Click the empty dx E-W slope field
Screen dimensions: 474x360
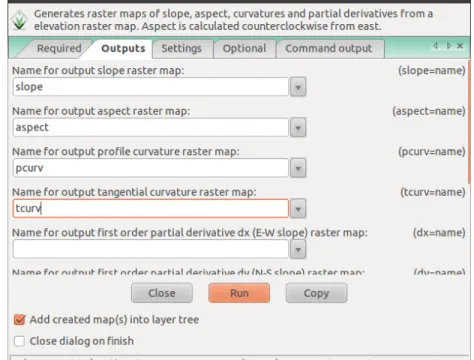pos(151,249)
